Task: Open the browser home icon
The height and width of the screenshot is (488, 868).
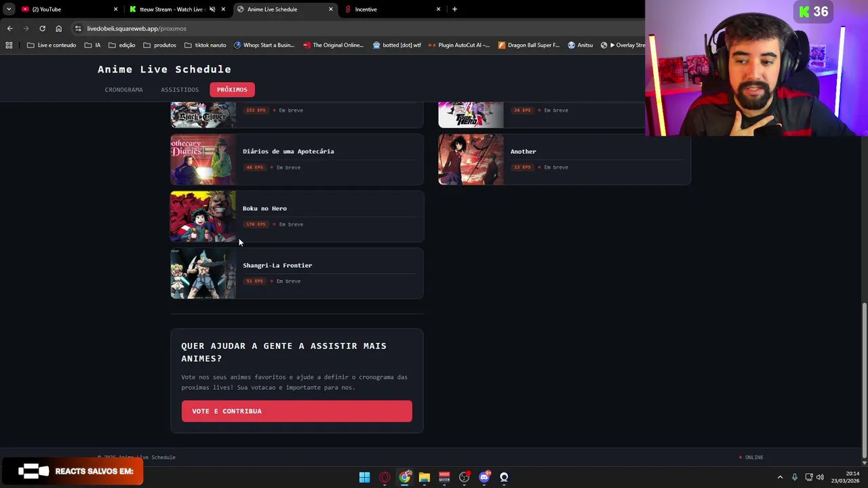Action: tap(58, 28)
